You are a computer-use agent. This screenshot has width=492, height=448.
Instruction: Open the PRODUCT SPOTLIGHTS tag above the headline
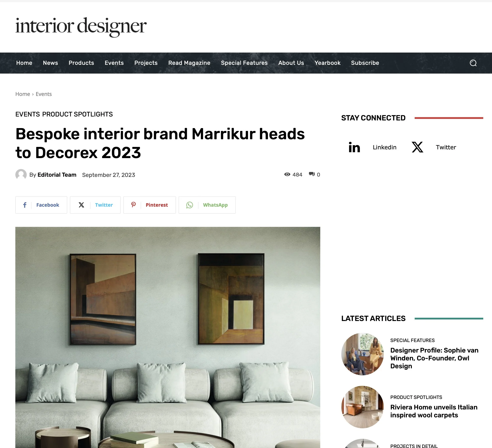tap(78, 115)
